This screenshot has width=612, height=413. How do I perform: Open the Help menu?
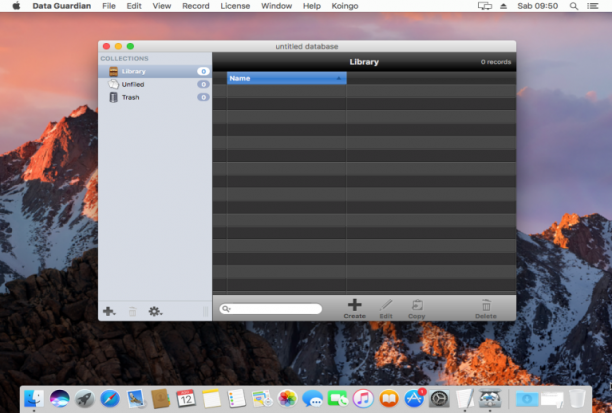point(311,6)
